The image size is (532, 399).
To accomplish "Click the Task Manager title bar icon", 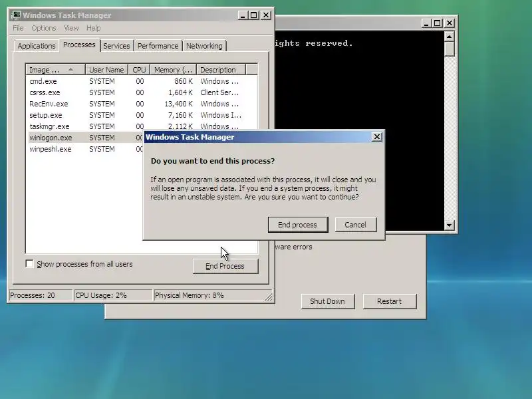I will click(15, 15).
